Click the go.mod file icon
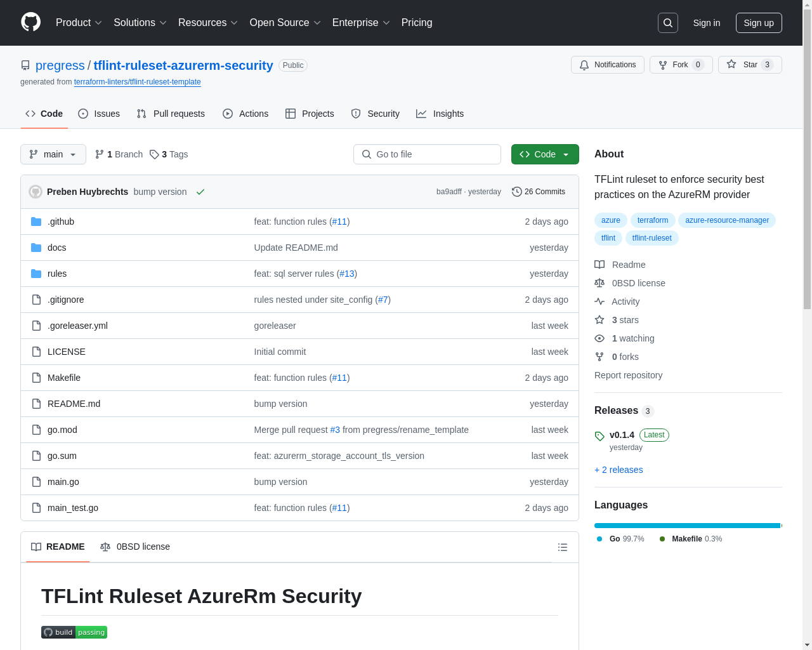The image size is (812, 650). coord(36,430)
